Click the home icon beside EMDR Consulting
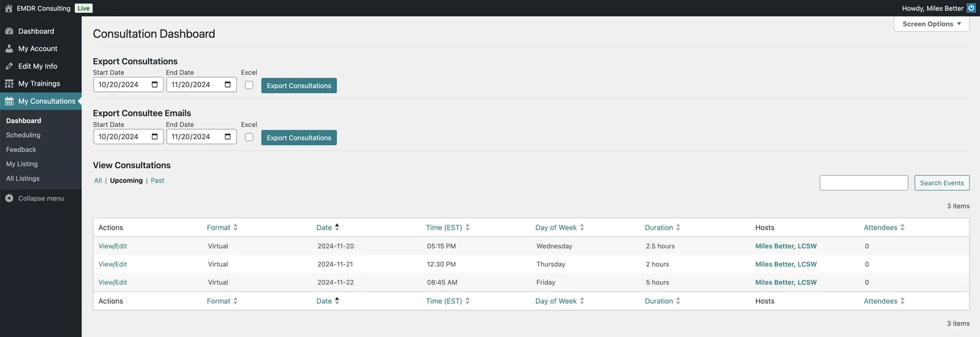The height and width of the screenshot is (337, 980). click(x=9, y=9)
